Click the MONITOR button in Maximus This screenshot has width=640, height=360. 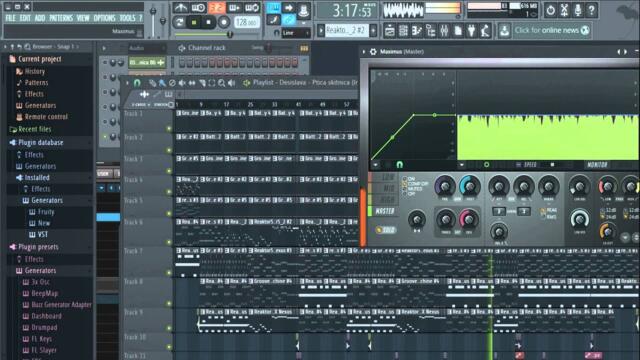pos(597,165)
